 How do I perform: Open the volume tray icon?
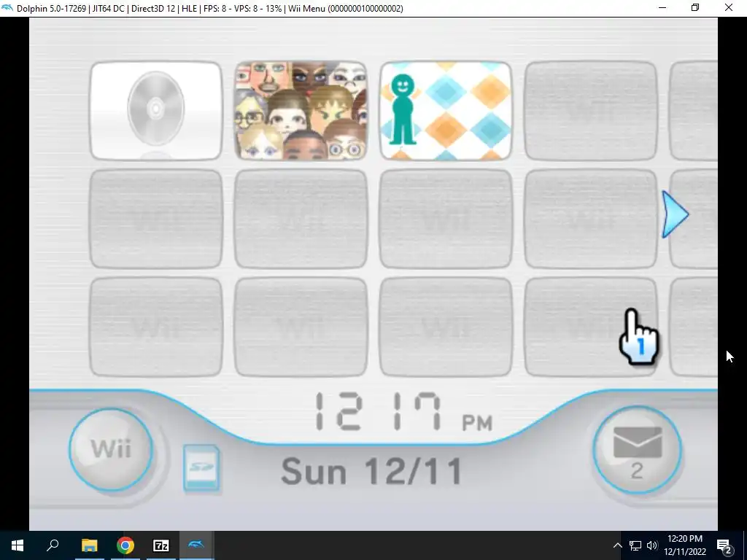point(652,545)
